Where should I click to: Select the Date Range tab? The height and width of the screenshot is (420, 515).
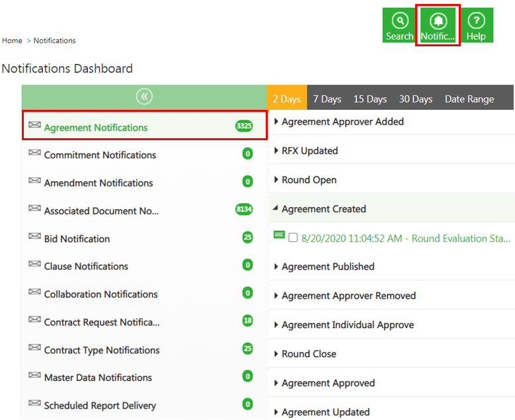tap(469, 99)
